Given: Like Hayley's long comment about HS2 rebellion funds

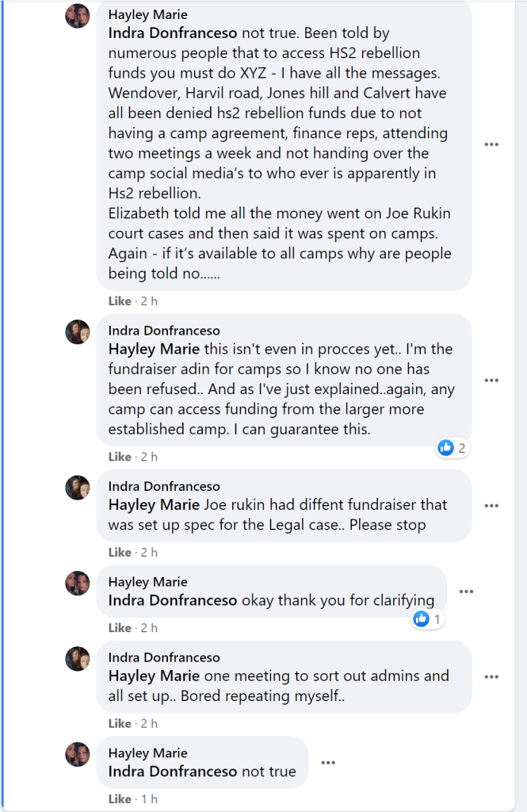Looking at the screenshot, I should click(x=120, y=301).
